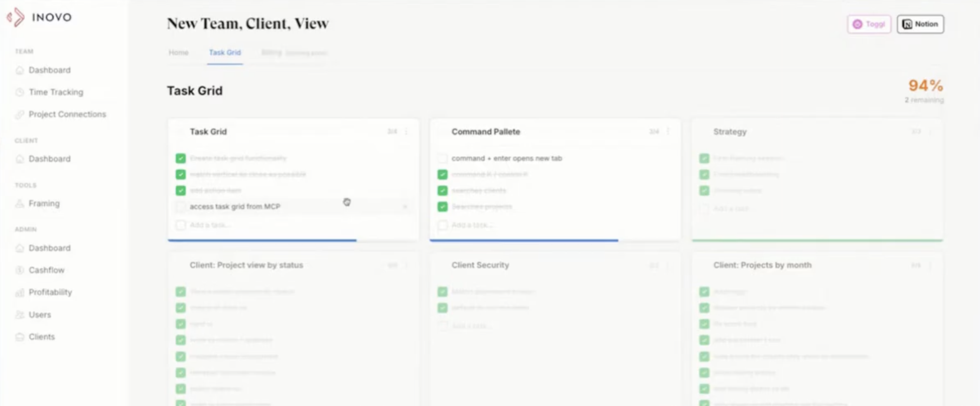Open Task Grid card options menu
Image resolution: width=980 pixels, height=406 pixels.
[406, 132]
